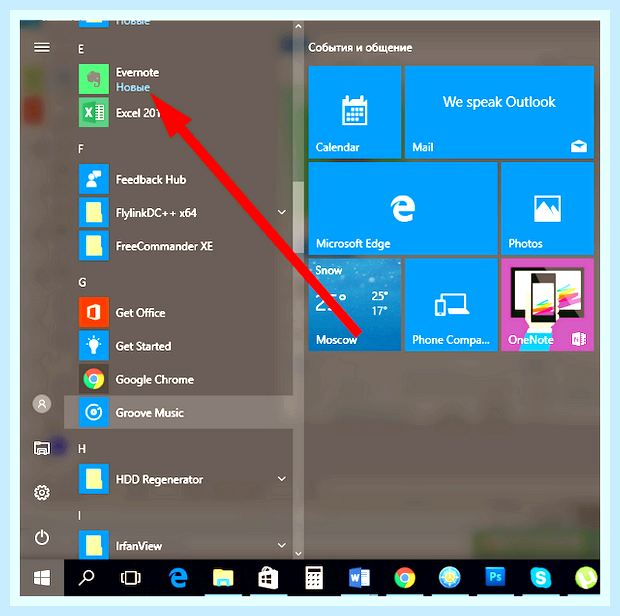Open Edge from the taskbar
The width and height of the screenshot is (620, 616).
click(x=178, y=578)
